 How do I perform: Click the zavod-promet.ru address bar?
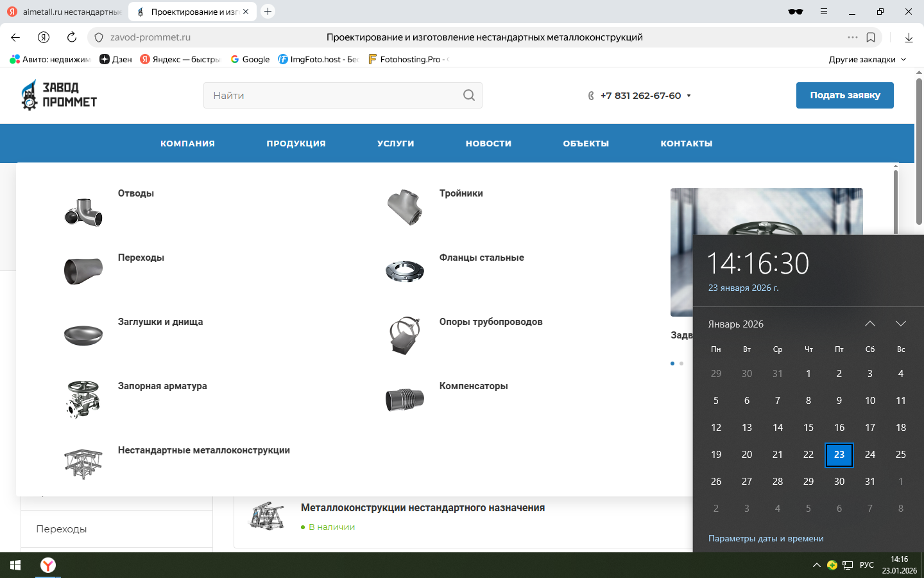tap(484, 37)
